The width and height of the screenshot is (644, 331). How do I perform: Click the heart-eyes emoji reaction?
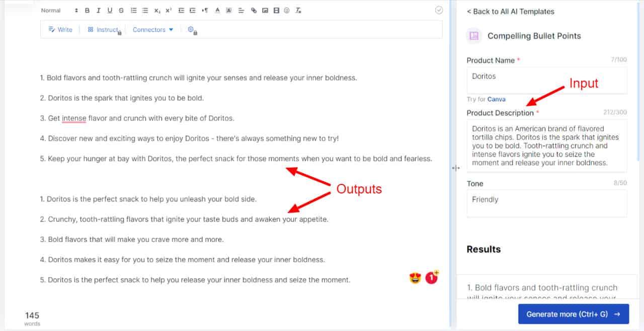click(x=415, y=278)
